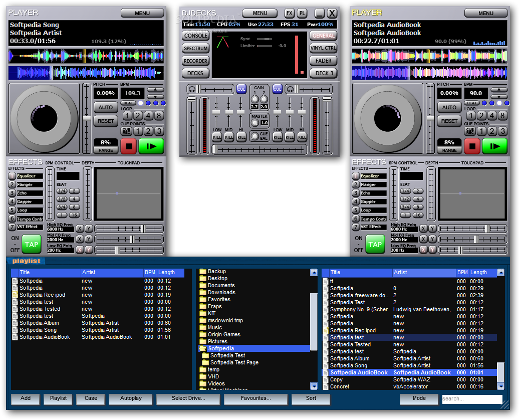The width and height of the screenshot is (520, 420).
Task: Click CUE REC on right player
Action: click(470, 131)
